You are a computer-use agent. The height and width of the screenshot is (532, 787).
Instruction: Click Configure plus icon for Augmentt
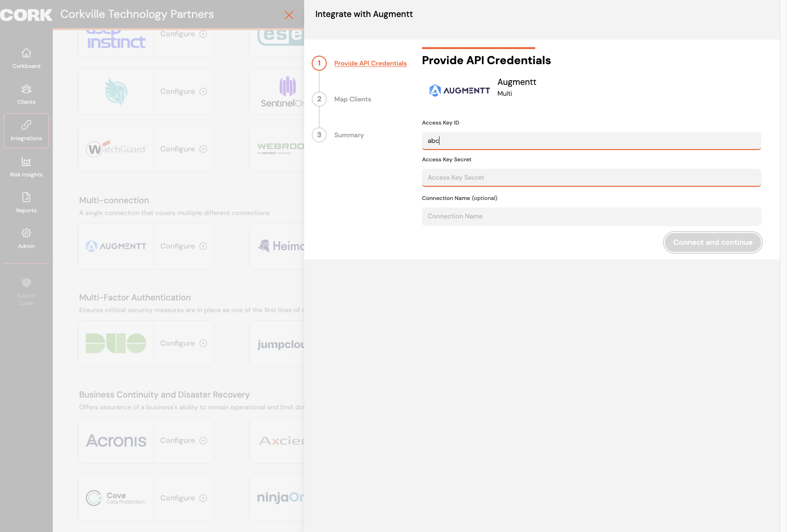[203, 246]
